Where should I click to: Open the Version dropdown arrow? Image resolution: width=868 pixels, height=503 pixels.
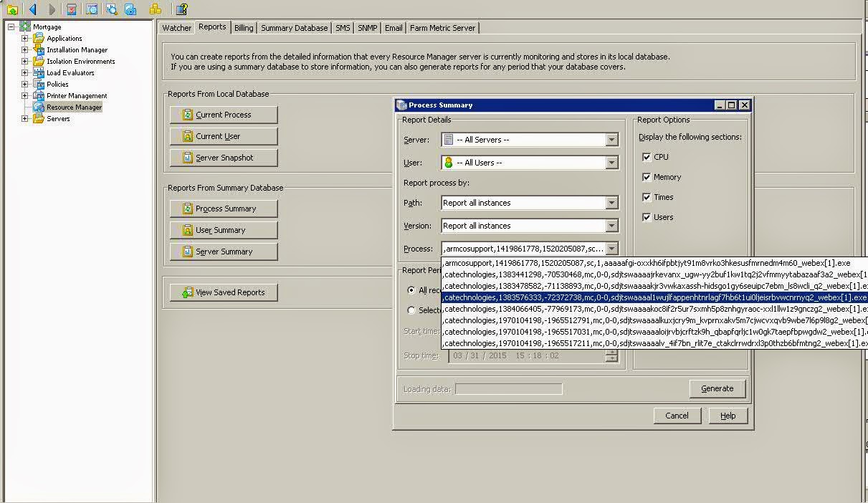click(x=611, y=226)
